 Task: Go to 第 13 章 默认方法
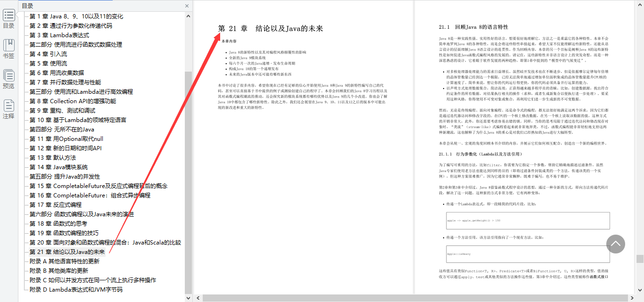53,158
